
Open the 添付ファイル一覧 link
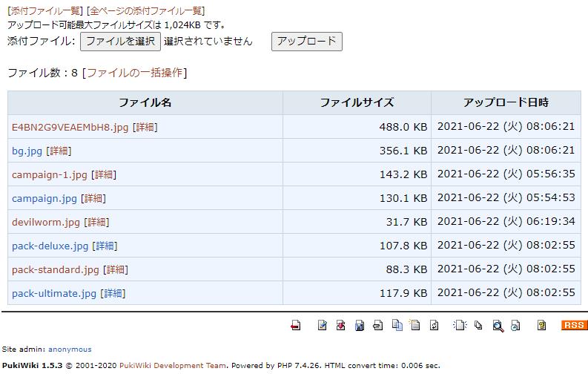45,11
